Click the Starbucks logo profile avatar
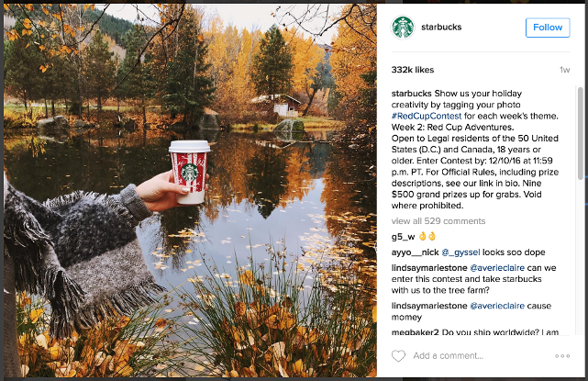588x381 pixels. pos(403,27)
